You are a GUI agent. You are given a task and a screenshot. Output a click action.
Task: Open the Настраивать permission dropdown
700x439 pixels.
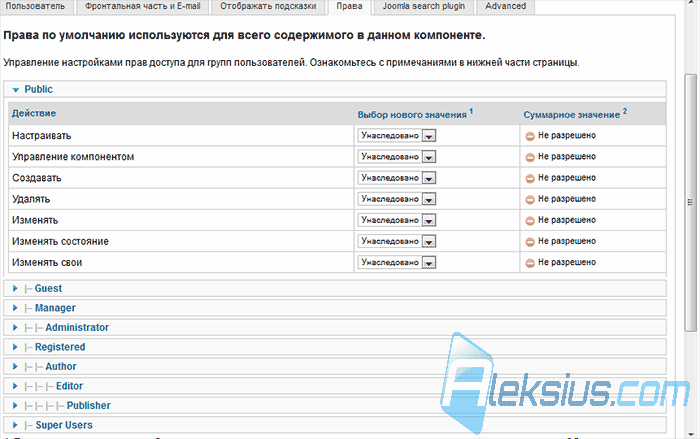coord(396,135)
